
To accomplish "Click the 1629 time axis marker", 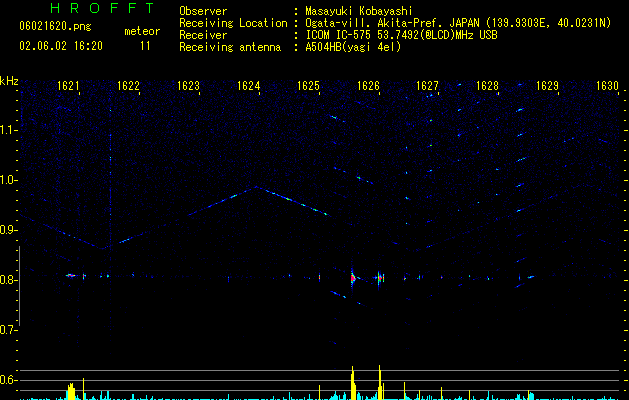I will [x=547, y=86].
